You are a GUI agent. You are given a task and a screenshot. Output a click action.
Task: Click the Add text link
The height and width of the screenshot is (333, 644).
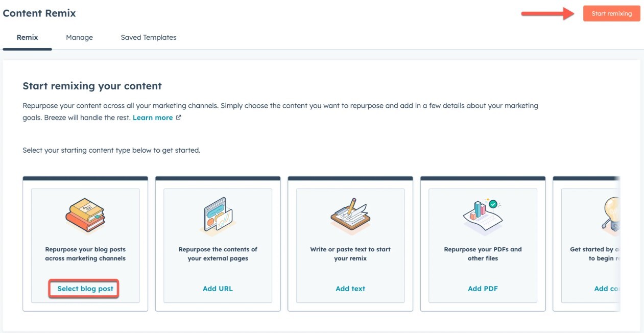point(350,289)
